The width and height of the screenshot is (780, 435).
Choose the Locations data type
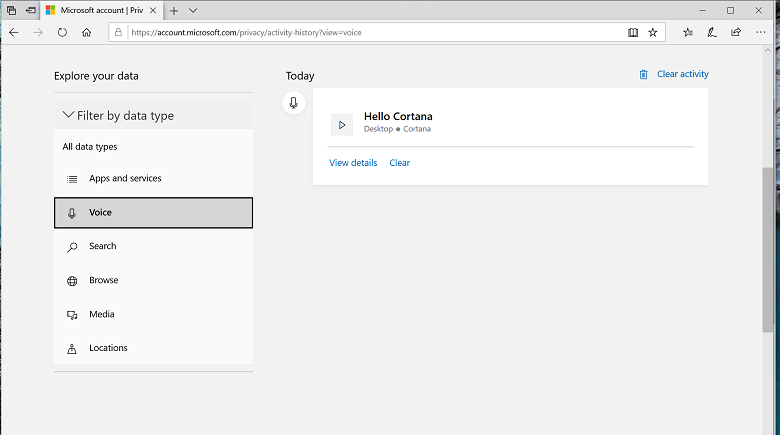153,348
